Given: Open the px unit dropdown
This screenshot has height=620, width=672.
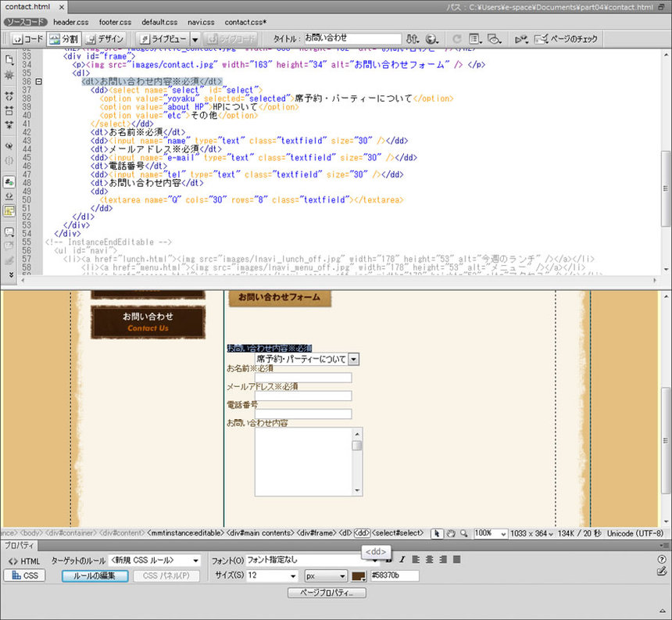Looking at the screenshot, I should tap(325, 575).
